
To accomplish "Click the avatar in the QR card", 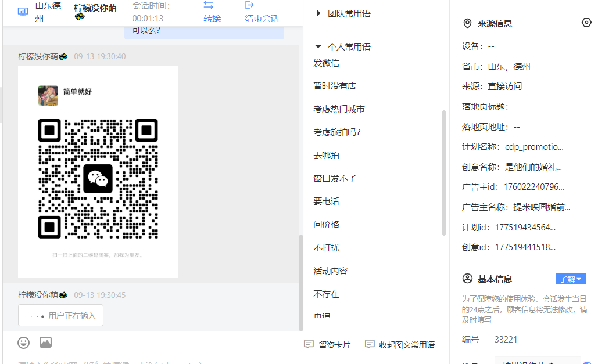I will 48,95.
